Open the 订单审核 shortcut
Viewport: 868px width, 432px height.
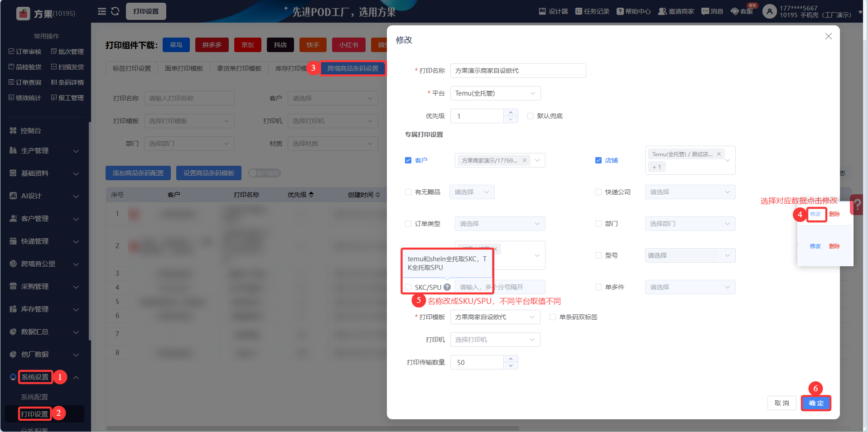point(25,52)
